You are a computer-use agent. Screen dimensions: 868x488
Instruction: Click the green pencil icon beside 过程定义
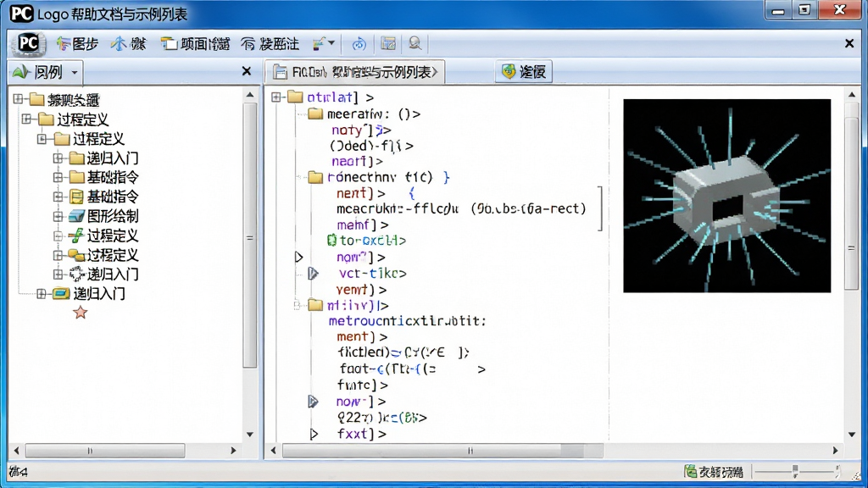click(x=75, y=236)
